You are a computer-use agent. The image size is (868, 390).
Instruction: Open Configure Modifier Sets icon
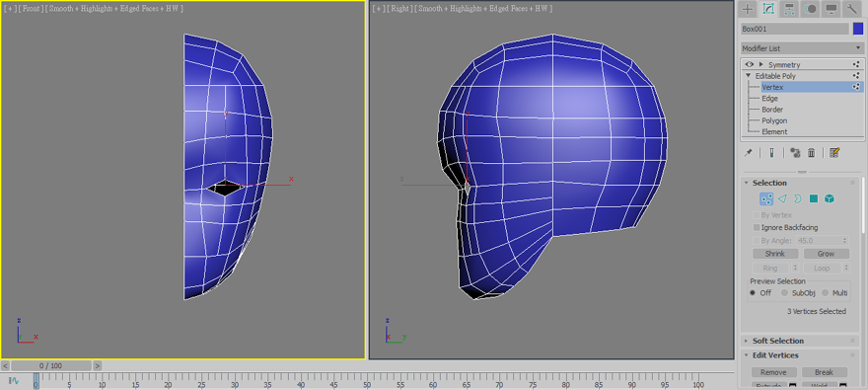[x=834, y=153]
